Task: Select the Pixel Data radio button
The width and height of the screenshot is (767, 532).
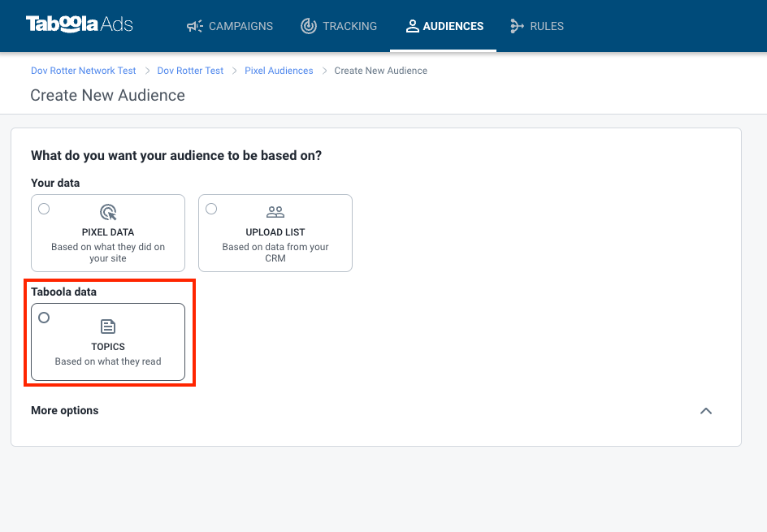Action: point(44,209)
